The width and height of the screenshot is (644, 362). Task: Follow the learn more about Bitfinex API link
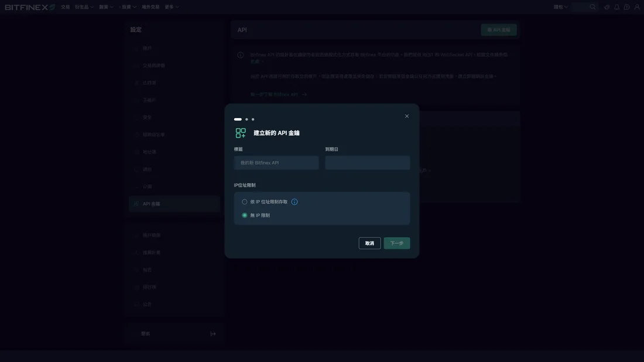tap(279, 94)
